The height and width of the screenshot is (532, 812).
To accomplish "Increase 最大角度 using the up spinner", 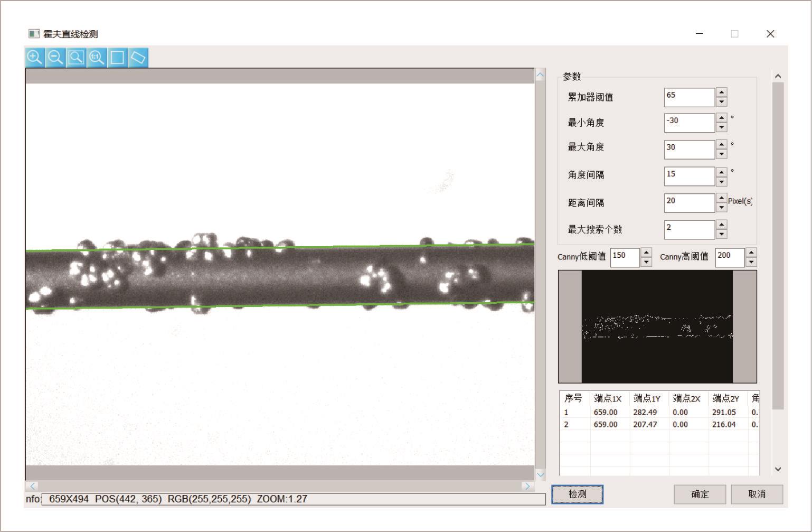I will coord(722,145).
